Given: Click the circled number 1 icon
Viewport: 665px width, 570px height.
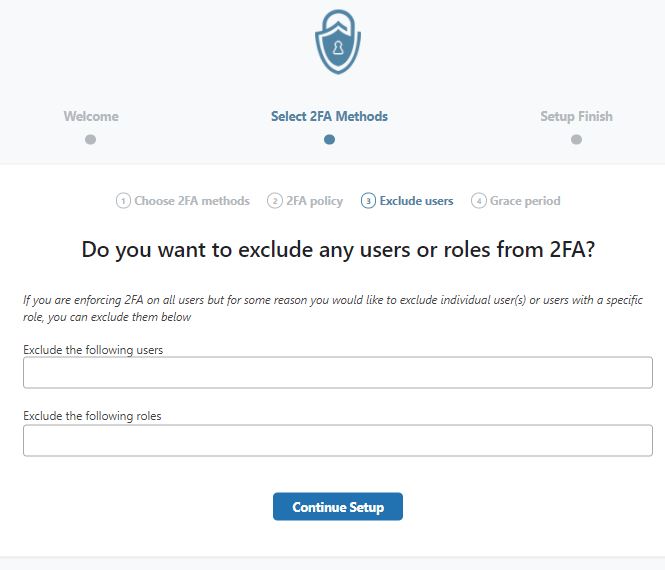Looking at the screenshot, I should tap(123, 201).
